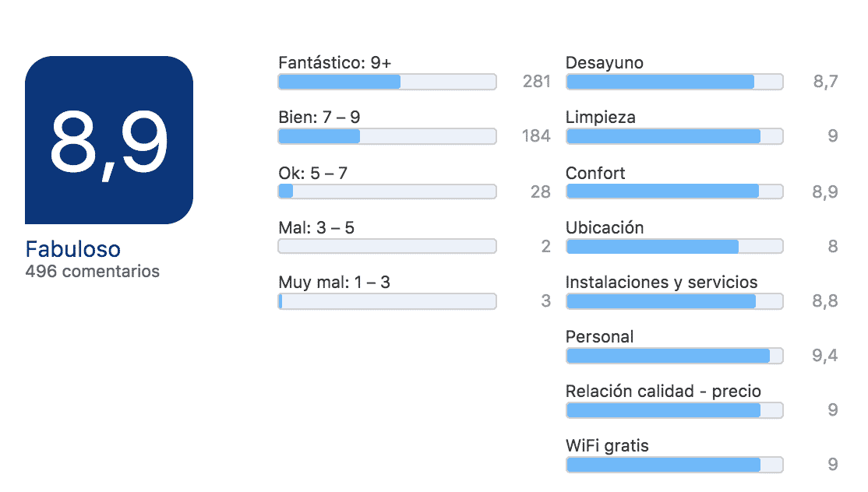Click the Limpieza score bar
This screenshot has height=492, width=868.
[674, 136]
